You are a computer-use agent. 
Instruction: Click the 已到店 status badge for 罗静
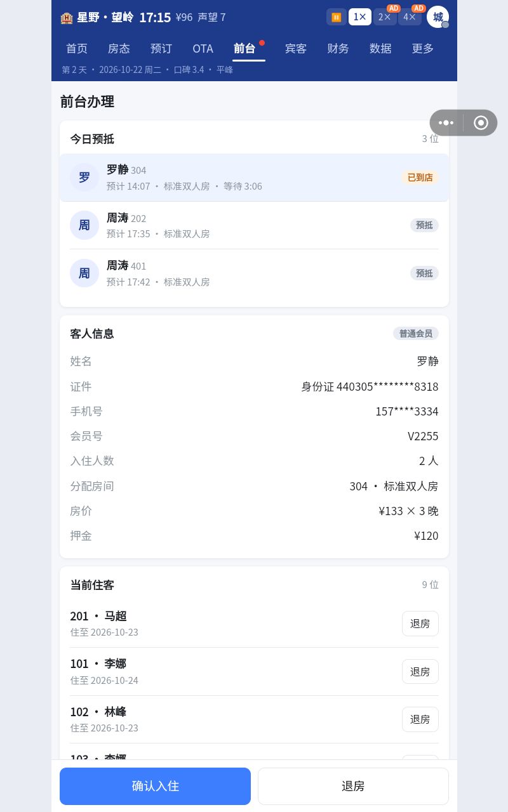click(420, 178)
